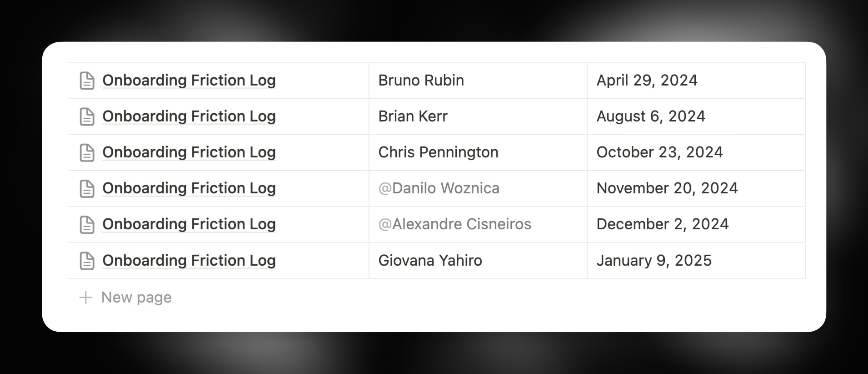868x374 pixels.
Task: Open Onboarding Friction Log dated October 23, 2024
Action: (189, 152)
